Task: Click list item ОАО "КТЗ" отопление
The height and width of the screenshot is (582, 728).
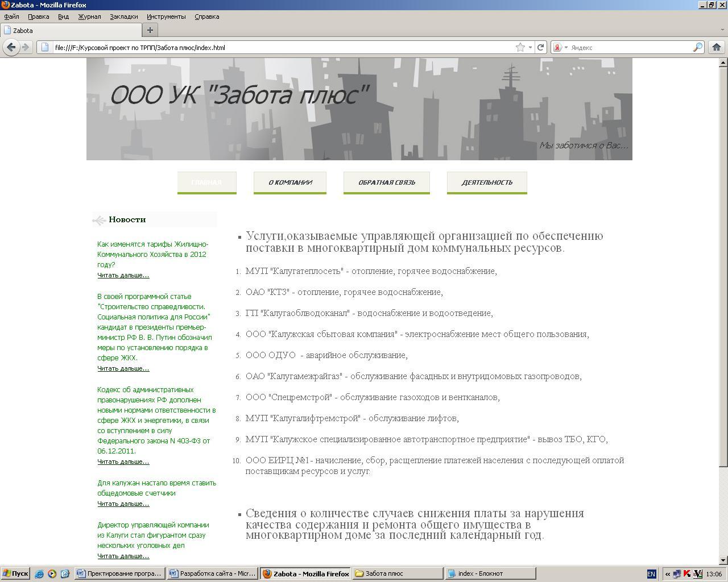Action: tap(344, 292)
